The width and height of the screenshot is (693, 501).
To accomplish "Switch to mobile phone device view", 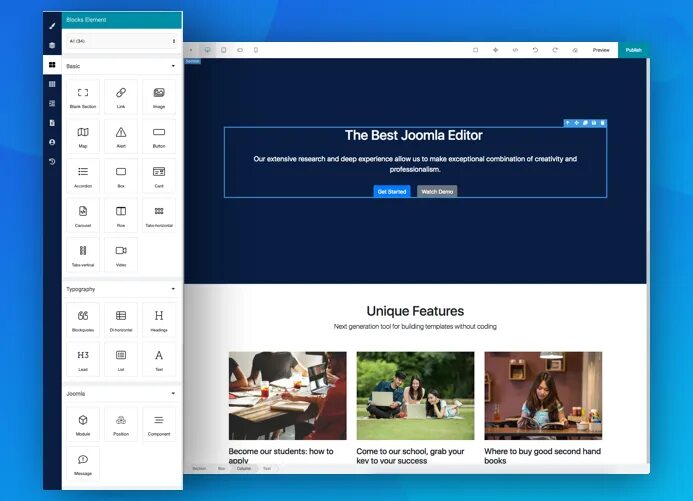I will 256,50.
